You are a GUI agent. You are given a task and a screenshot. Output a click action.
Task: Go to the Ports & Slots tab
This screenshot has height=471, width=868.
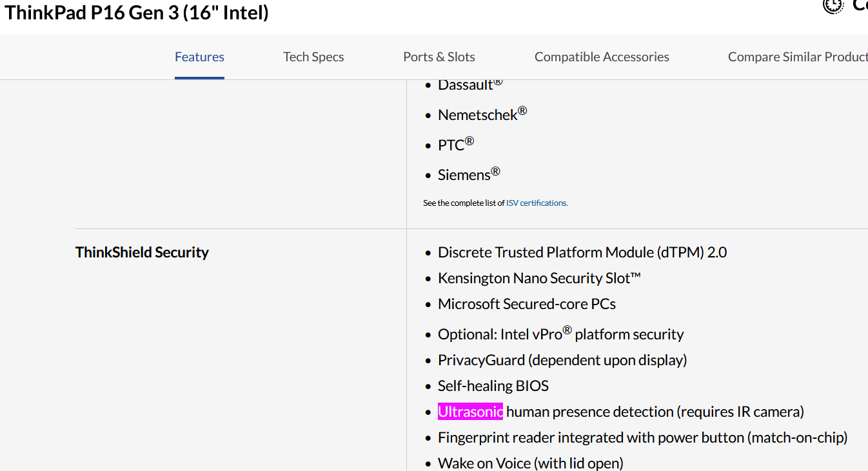[439, 57]
